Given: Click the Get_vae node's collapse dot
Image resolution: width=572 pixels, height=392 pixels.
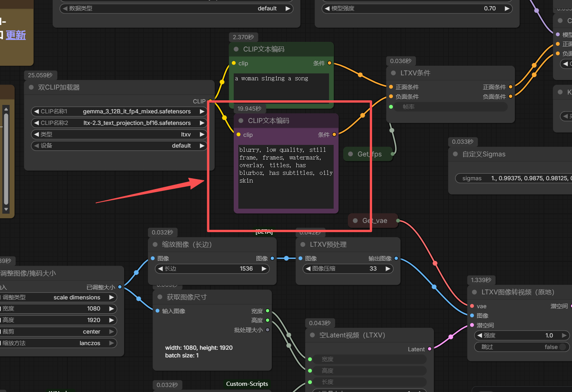Looking at the screenshot, I should tap(355, 221).
